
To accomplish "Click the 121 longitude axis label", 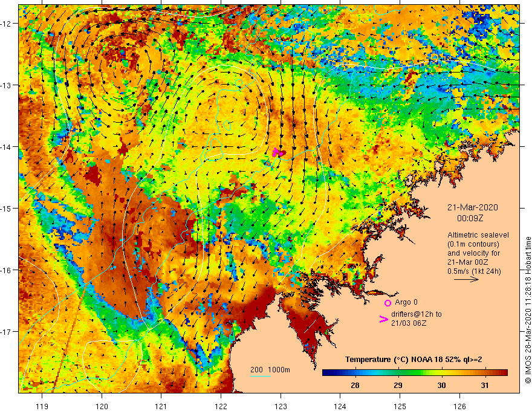I will (x=161, y=406).
